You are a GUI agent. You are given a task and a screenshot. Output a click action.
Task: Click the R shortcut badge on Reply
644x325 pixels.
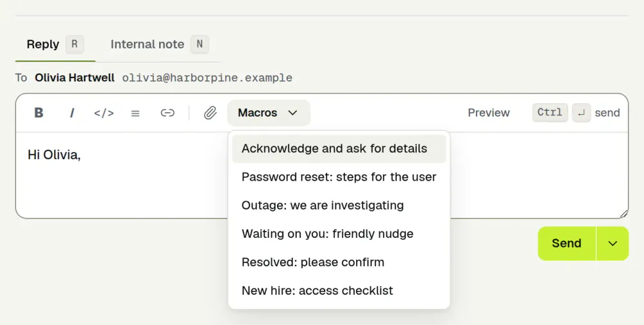[75, 44]
